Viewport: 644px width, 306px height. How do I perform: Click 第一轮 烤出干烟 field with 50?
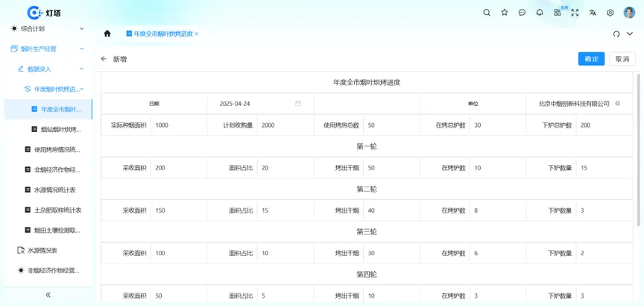click(x=391, y=168)
